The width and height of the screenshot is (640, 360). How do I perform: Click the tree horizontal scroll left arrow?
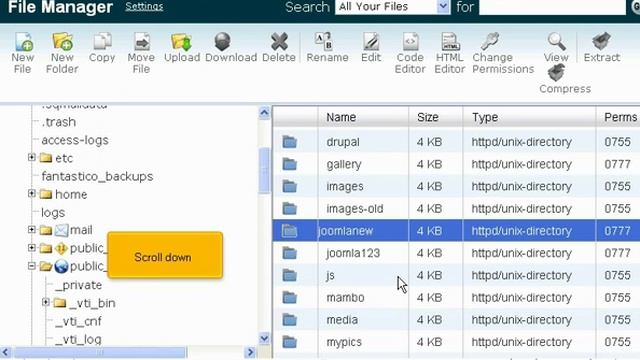5,352
